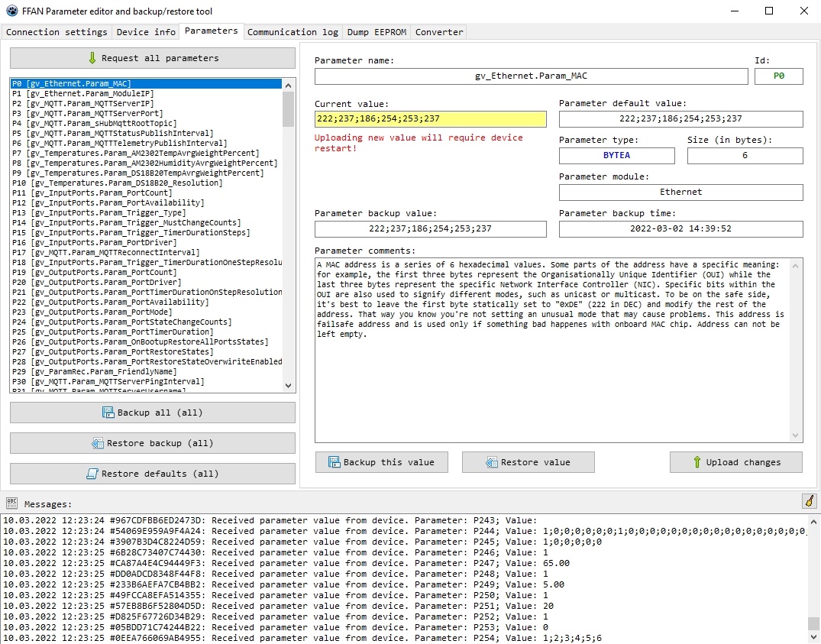821x644 pixels.
Task: Click Upload changes button
Action: coord(735,462)
